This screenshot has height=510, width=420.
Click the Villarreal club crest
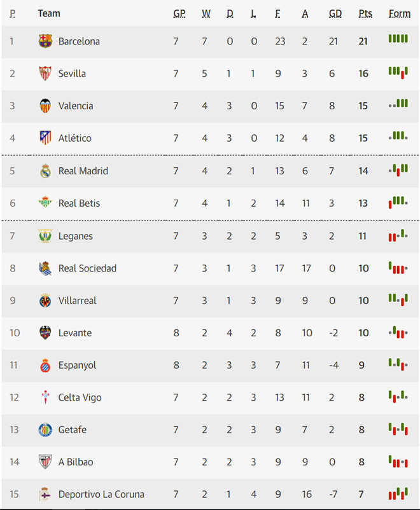coord(45,301)
